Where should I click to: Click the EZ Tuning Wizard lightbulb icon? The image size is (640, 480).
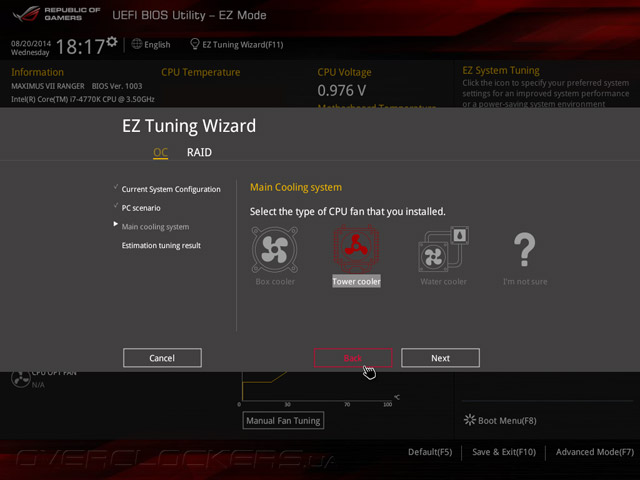point(195,44)
